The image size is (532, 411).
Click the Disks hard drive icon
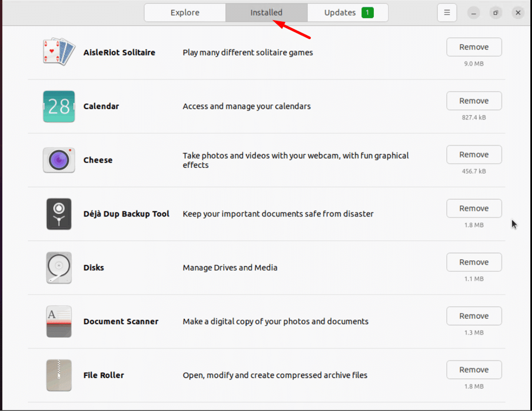(59, 268)
